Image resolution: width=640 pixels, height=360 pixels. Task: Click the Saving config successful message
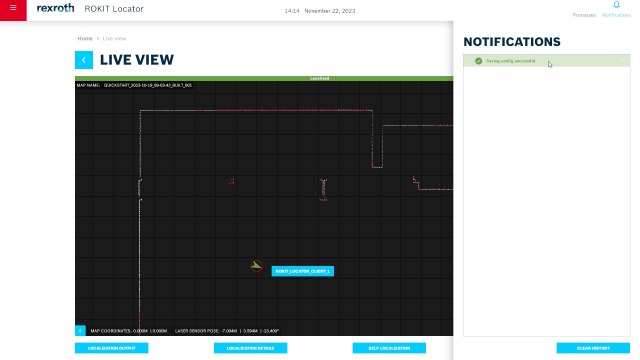click(x=510, y=61)
